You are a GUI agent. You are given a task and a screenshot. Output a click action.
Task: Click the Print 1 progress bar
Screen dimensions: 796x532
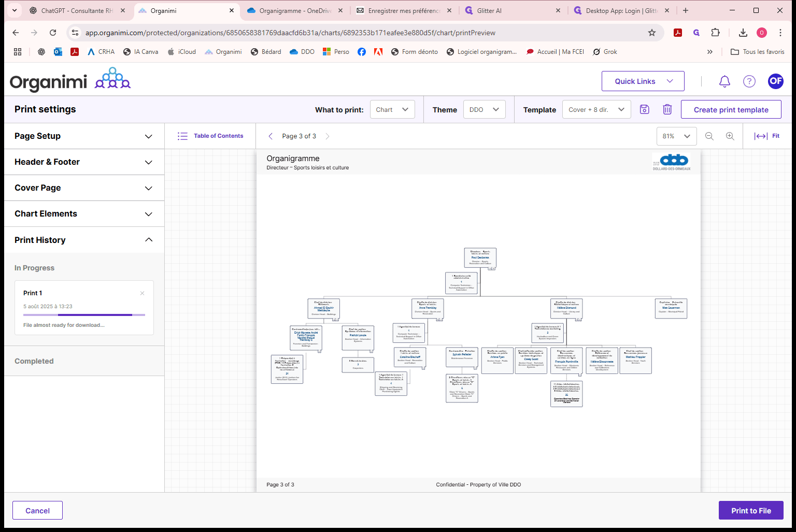pos(84,315)
